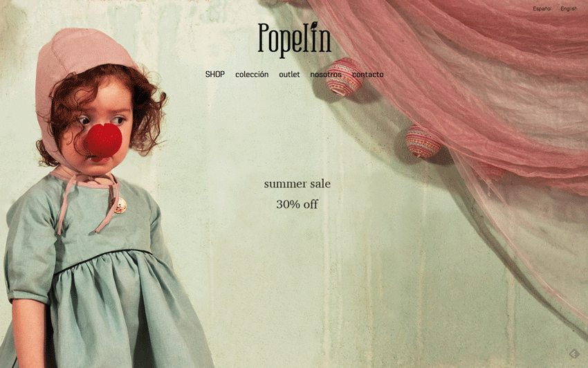
Task: Navigate to the nosotros page
Action: coord(326,74)
